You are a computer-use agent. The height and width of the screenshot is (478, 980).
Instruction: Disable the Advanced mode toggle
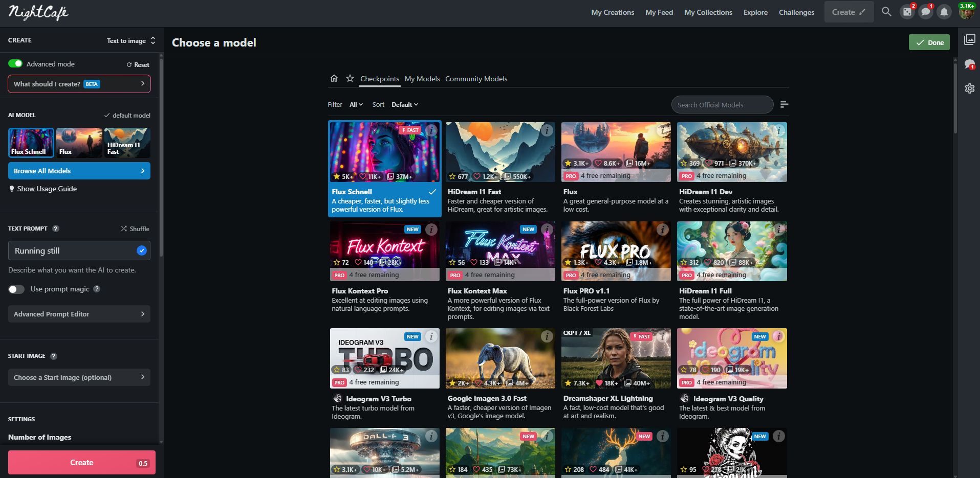pos(15,64)
